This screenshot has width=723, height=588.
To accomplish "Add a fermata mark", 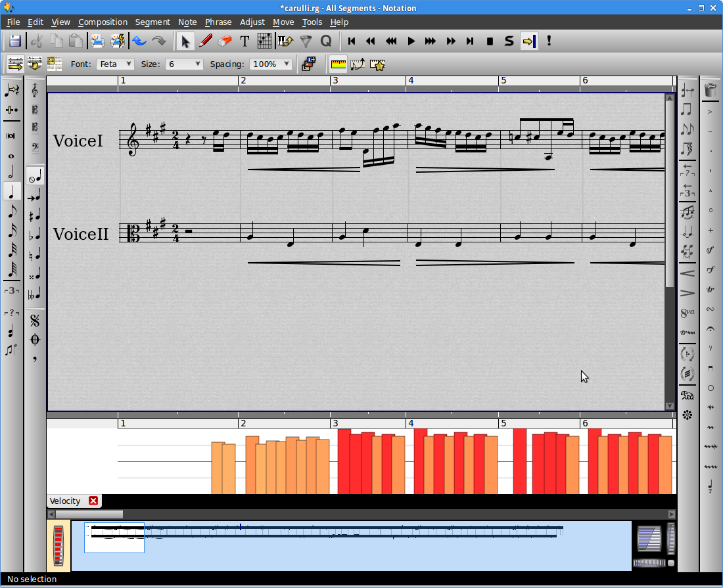I will tap(710, 329).
